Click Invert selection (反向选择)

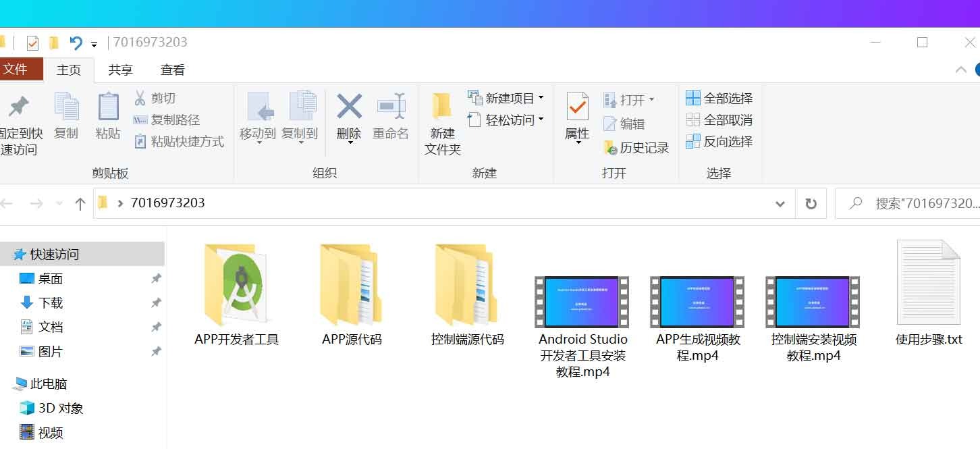[719, 142]
